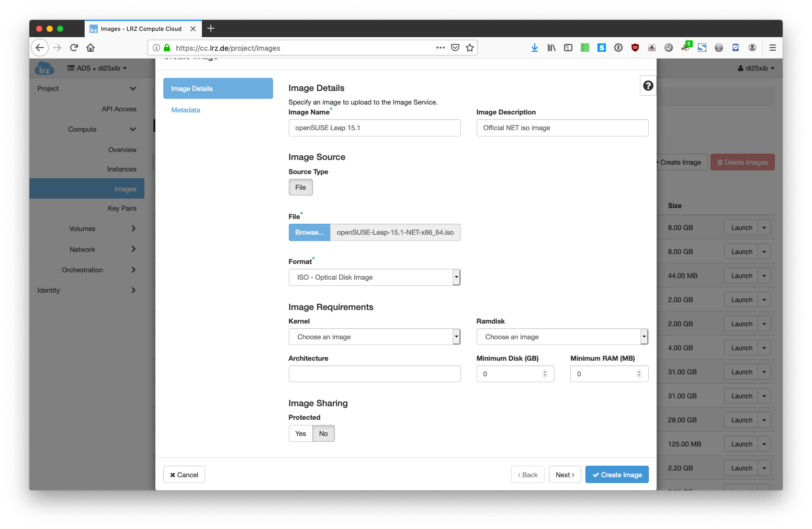Switch to the Metadata tab
Viewport: 812px width, 529px height.
coord(186,110)
